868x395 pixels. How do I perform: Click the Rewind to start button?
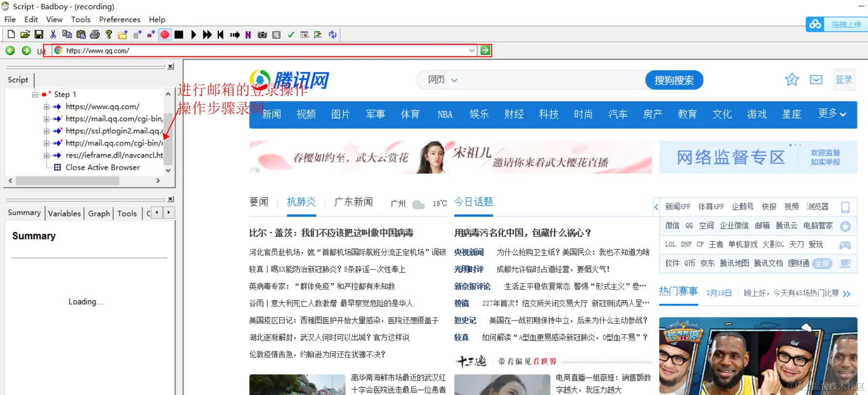[x=220, y=35]
